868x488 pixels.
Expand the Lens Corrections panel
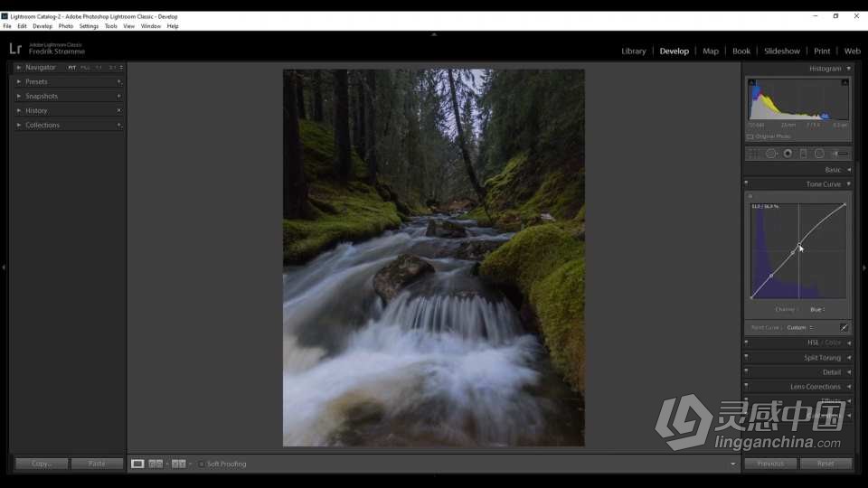849,387
